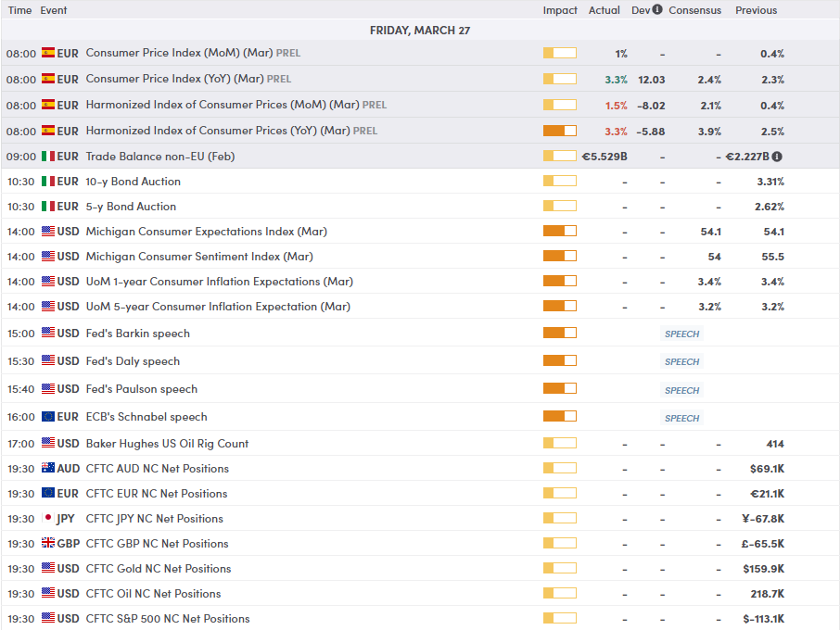The height and width of the screenshot is (630, 840).
Task: Click the Consensus column header
Action: tap(694, 10)
